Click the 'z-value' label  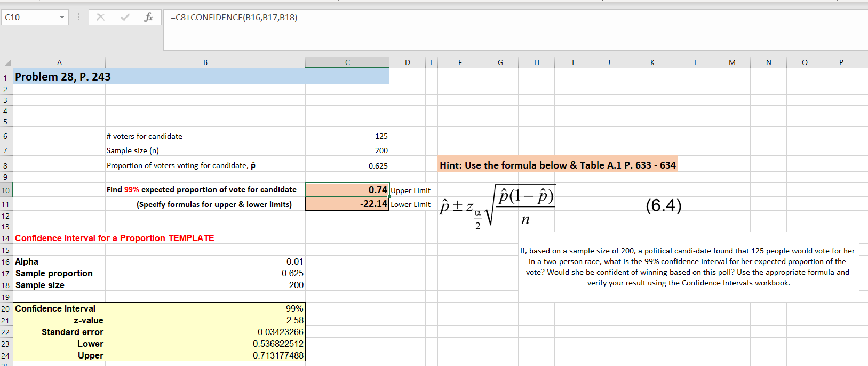[x=89, y=320]
